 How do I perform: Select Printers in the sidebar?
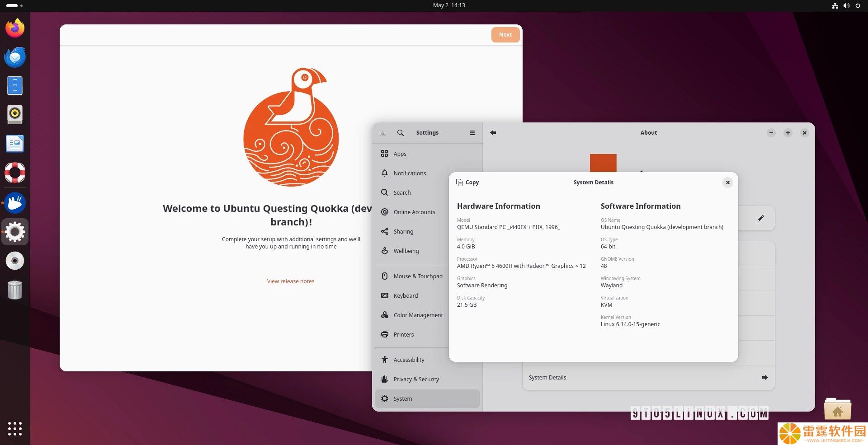427,334
